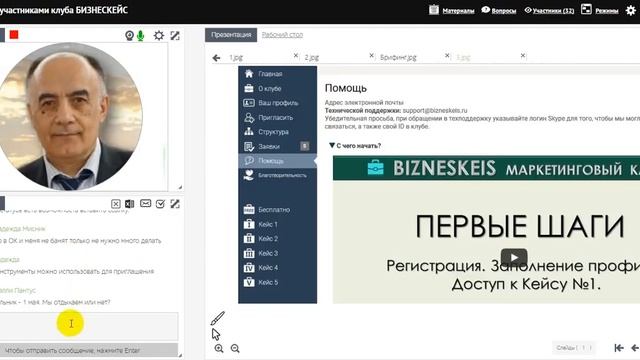Close the 1.jpg tab
640x360 pixels.
point(296,56)
